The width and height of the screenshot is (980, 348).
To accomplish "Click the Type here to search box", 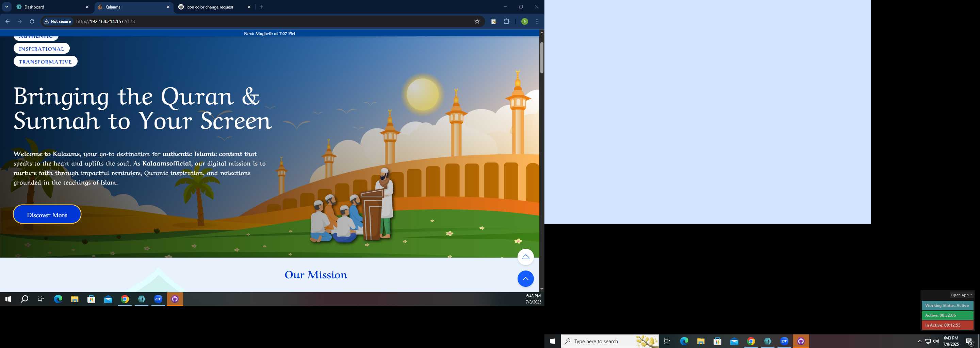I will tap(610, 342).
